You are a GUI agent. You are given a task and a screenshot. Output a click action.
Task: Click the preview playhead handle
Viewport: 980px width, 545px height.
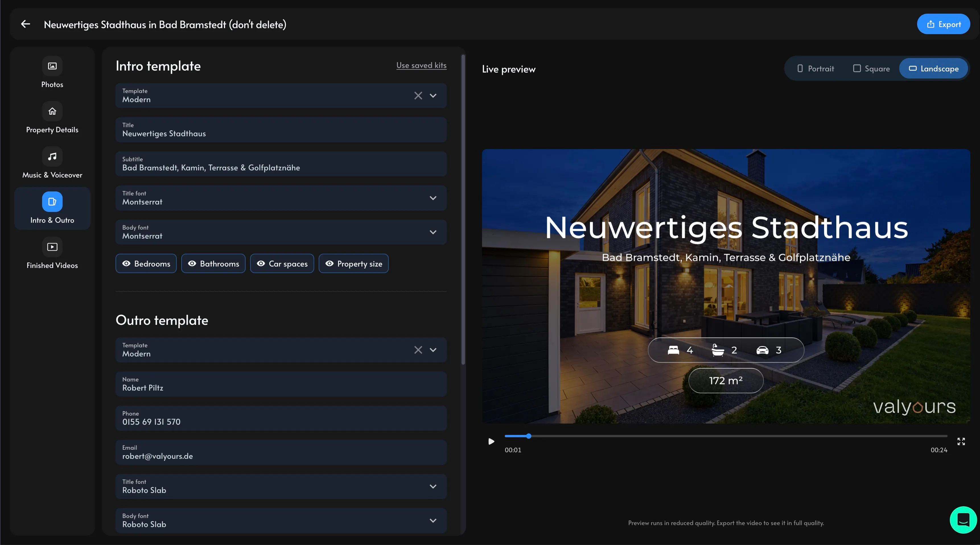click(x=528, y=436)
